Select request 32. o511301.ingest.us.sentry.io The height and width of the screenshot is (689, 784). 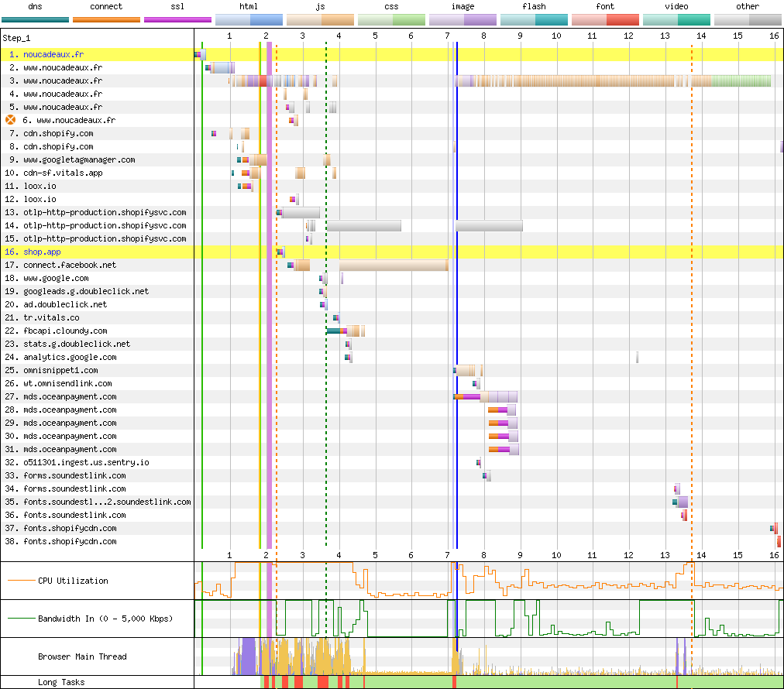tap(77, 463)
